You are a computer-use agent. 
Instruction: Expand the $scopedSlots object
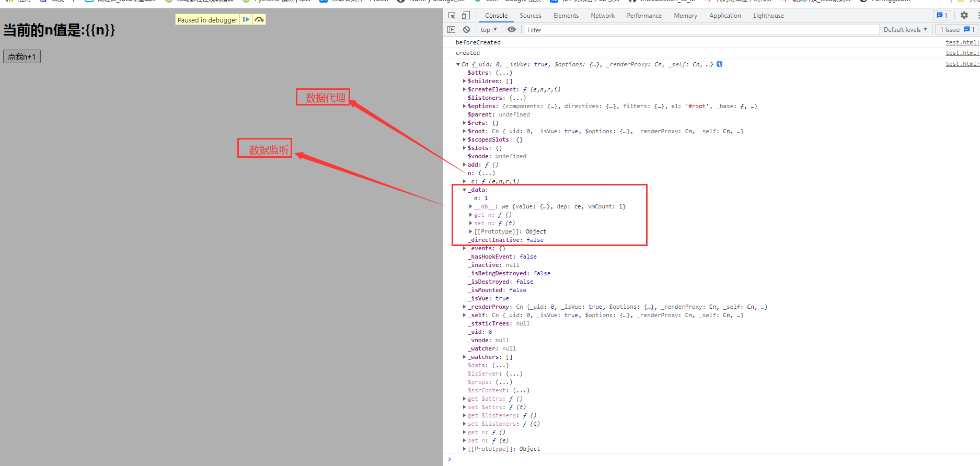tap(464, 140)
